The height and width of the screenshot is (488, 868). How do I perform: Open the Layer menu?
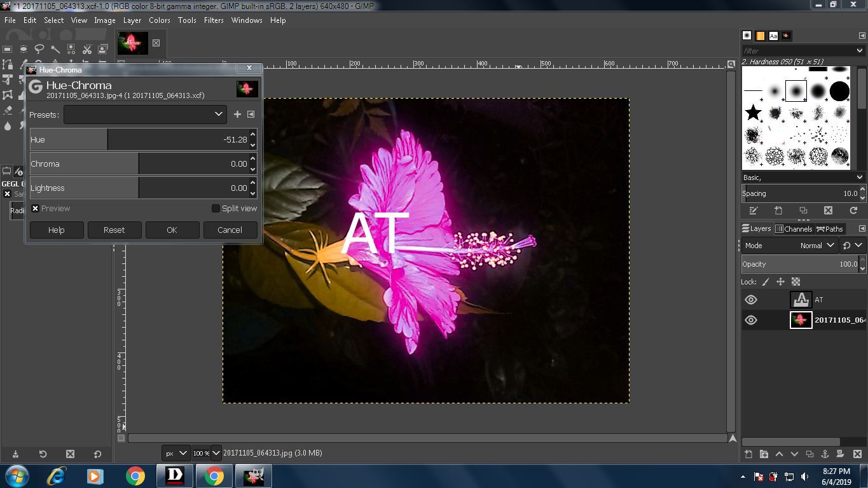132,20
